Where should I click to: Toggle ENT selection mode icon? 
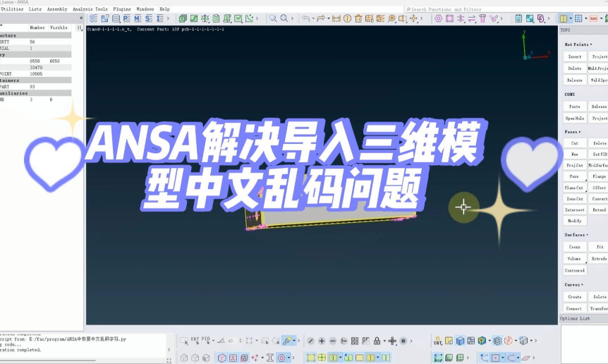coord(195,340)
